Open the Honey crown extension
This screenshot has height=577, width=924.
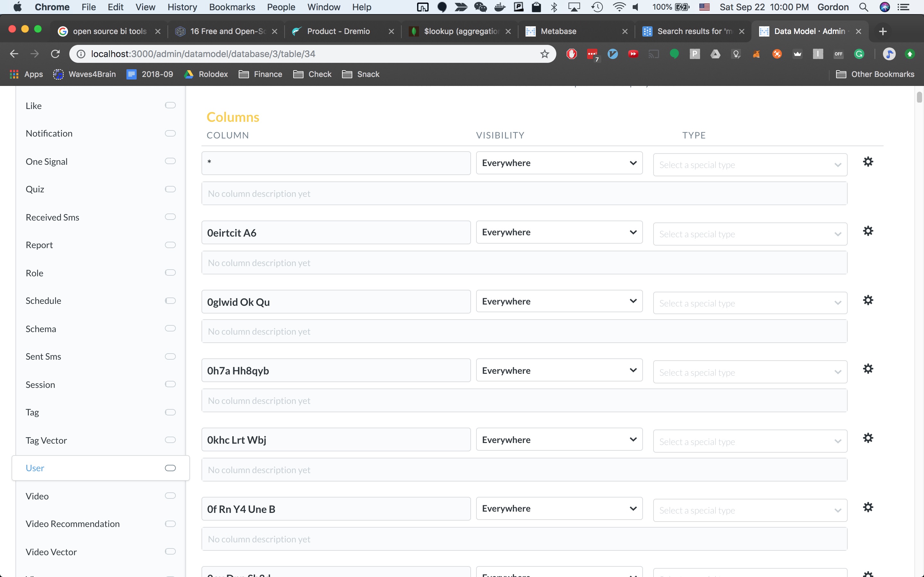798,54
